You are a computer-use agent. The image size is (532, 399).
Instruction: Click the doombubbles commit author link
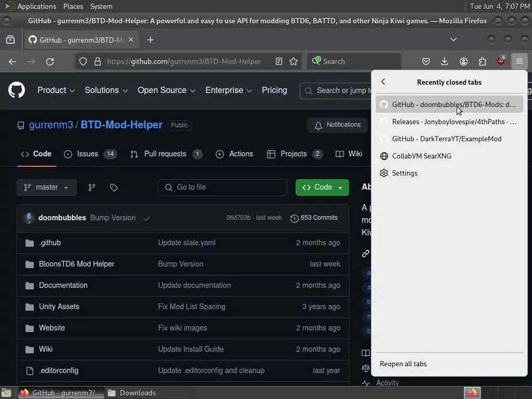tap(62, 218)
